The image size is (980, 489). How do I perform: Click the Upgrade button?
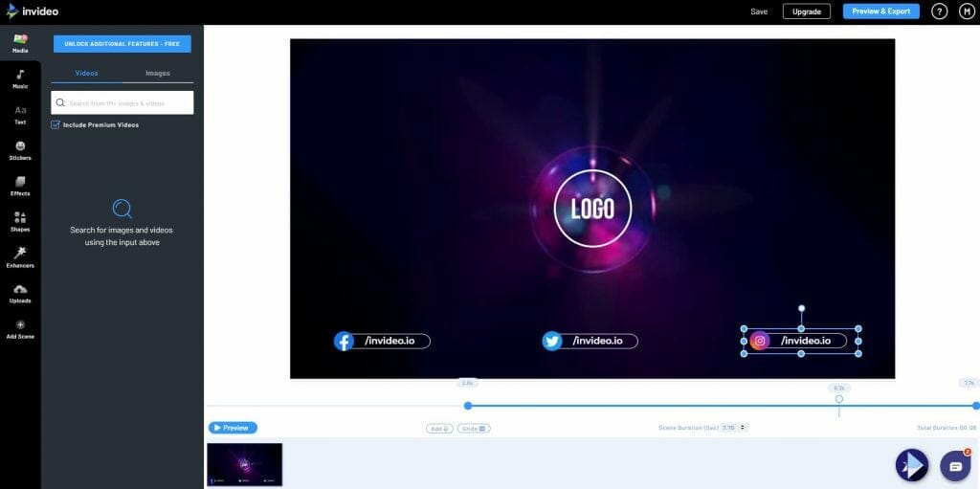[806, 11]
